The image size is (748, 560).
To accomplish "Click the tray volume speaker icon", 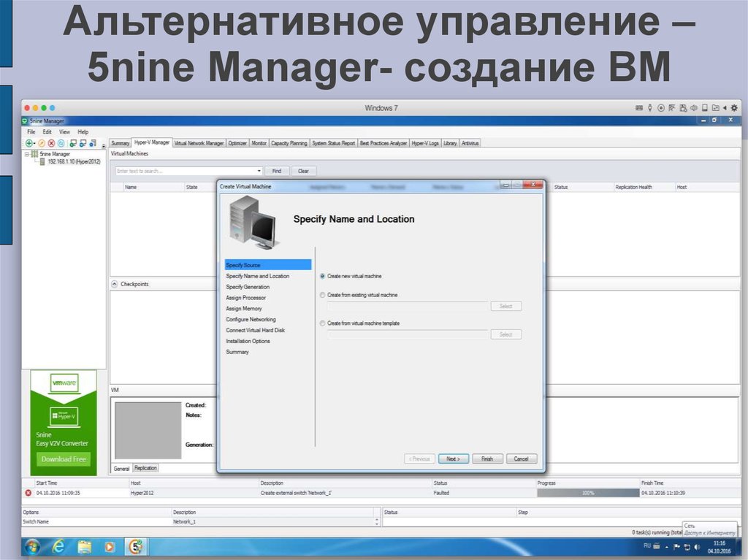I will coord(698,547).
